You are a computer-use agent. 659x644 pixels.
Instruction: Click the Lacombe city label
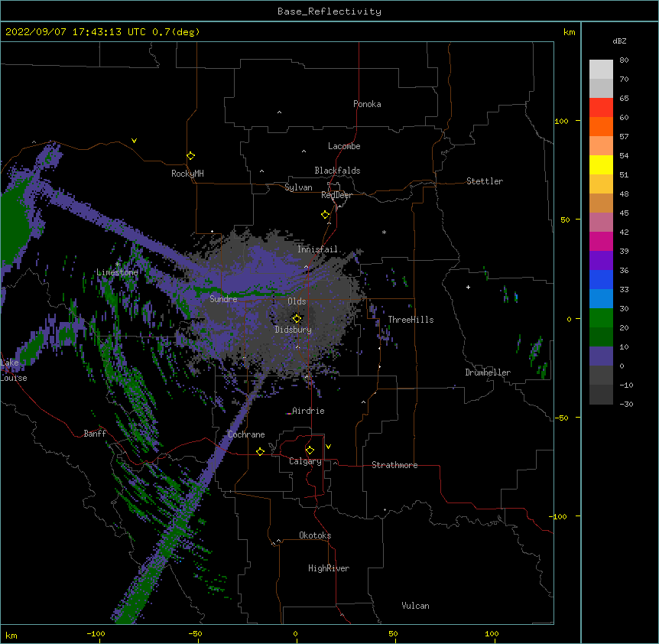click(x=344, y=146)
